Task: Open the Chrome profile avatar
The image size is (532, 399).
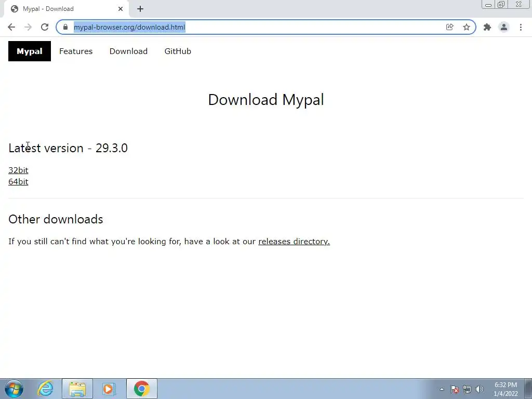Action: (x=504, y=27)
